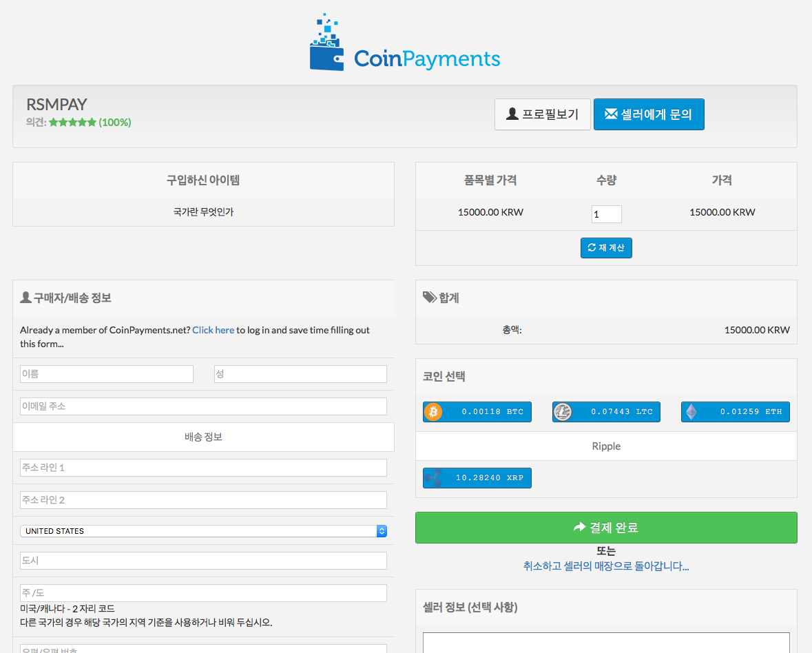
Task: Open the 프로필보기 profile button
Action: [x=542, y=114]
